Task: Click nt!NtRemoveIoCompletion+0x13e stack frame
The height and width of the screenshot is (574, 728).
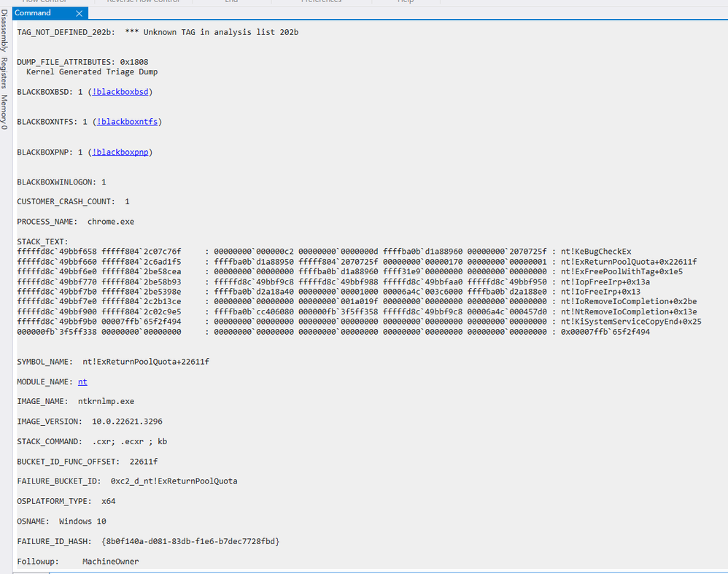Action: point(629,311)
